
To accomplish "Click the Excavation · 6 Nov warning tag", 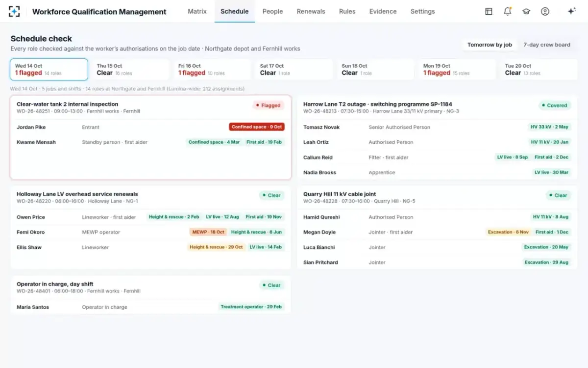I will [x=508, y=232].
